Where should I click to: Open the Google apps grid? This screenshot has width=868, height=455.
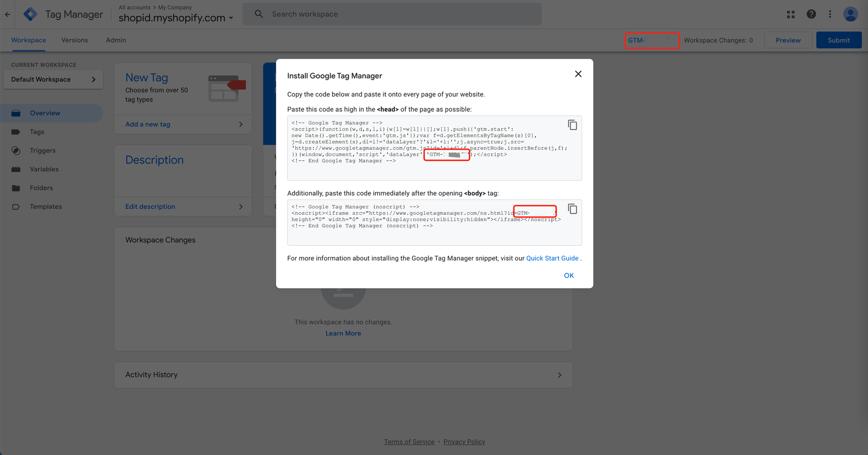click(x=791, y=15)
